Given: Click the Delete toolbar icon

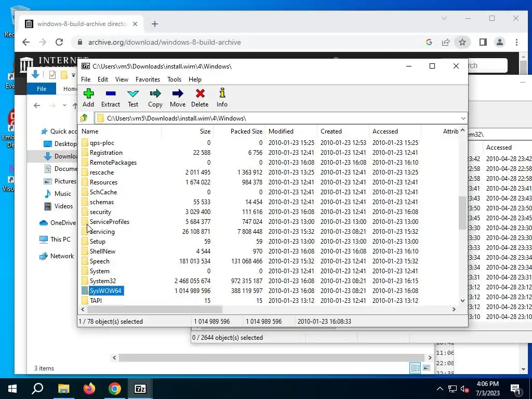Looking at the screenshot, I should click(200, 98).
